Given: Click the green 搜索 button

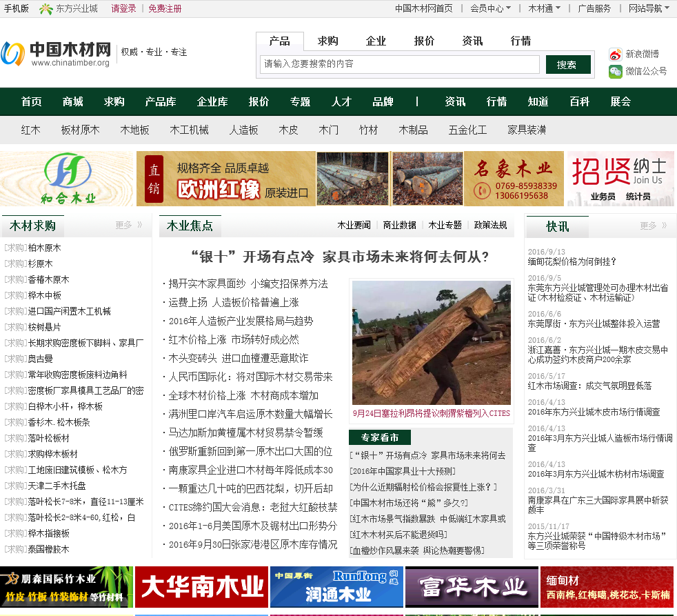Looking at the screenshot, I should point(568,64).
